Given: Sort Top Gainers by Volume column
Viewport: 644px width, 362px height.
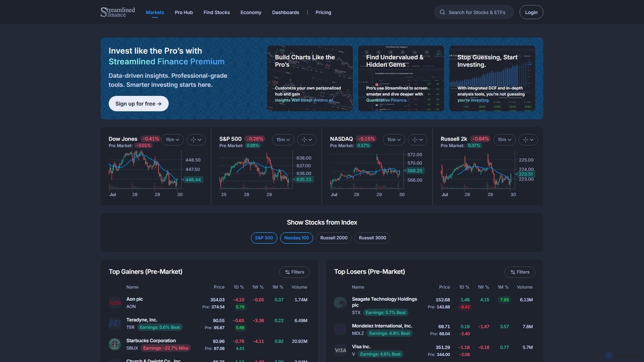Looking at the screenshot, I should tap(299, 287).
